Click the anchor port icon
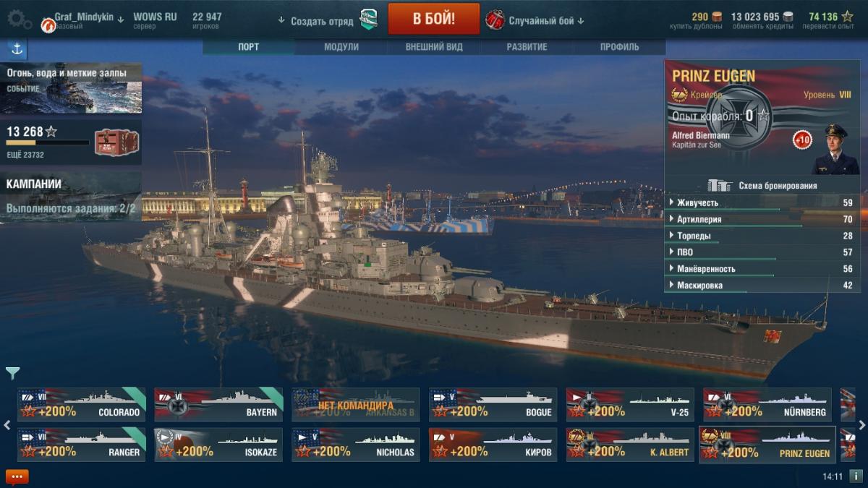The width and height of the screenshot is (868, 488). point(17,49)
